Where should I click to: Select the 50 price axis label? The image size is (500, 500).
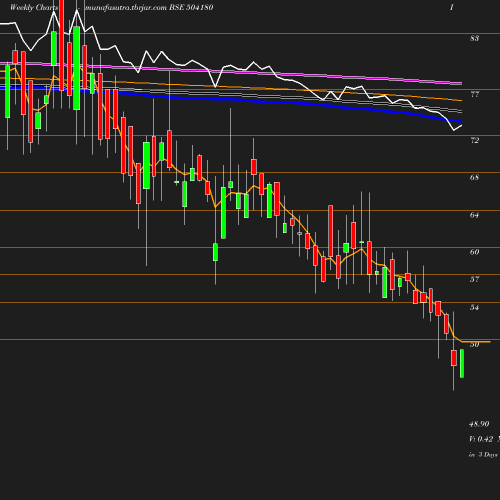pos(474,345)
